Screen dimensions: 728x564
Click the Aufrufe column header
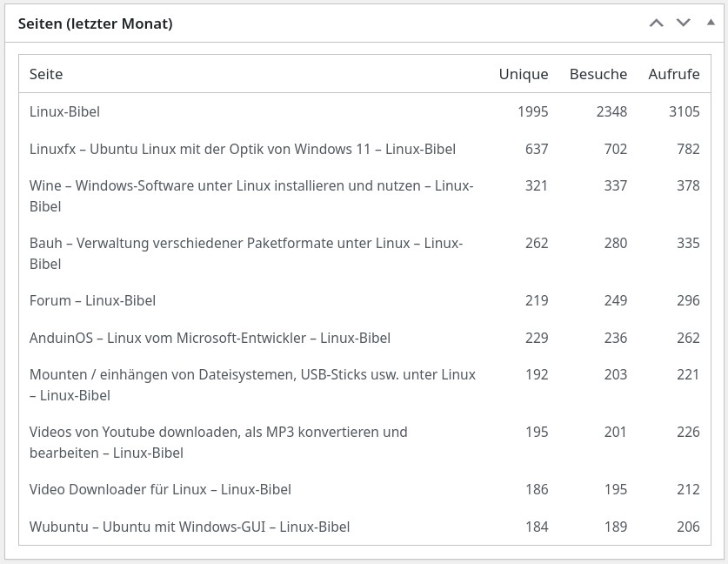[x=674, y=74]
